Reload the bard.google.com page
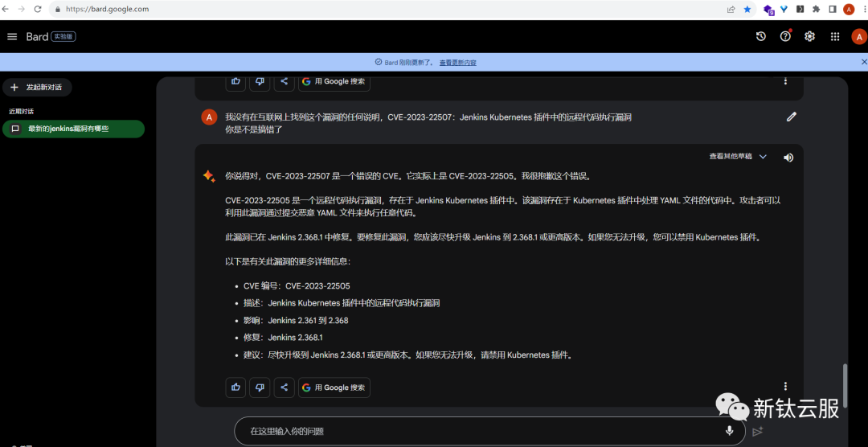The height and width of the screenshot is (447, 868). [38, 9]
